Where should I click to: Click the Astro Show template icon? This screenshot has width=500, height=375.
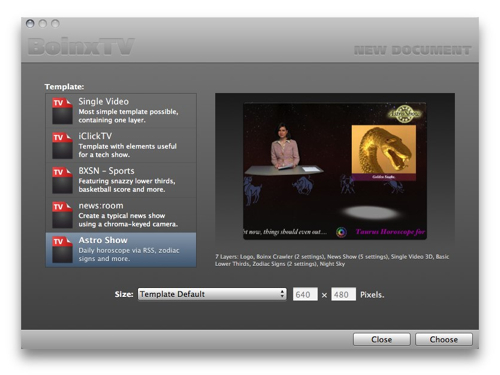pos(62,249)
